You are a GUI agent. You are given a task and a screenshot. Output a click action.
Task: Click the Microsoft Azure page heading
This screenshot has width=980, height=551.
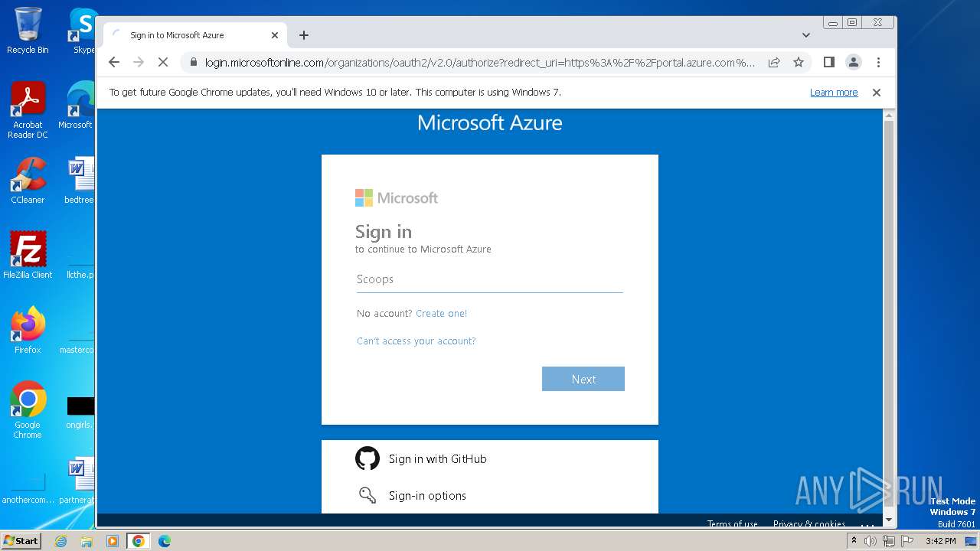(490, 123)
